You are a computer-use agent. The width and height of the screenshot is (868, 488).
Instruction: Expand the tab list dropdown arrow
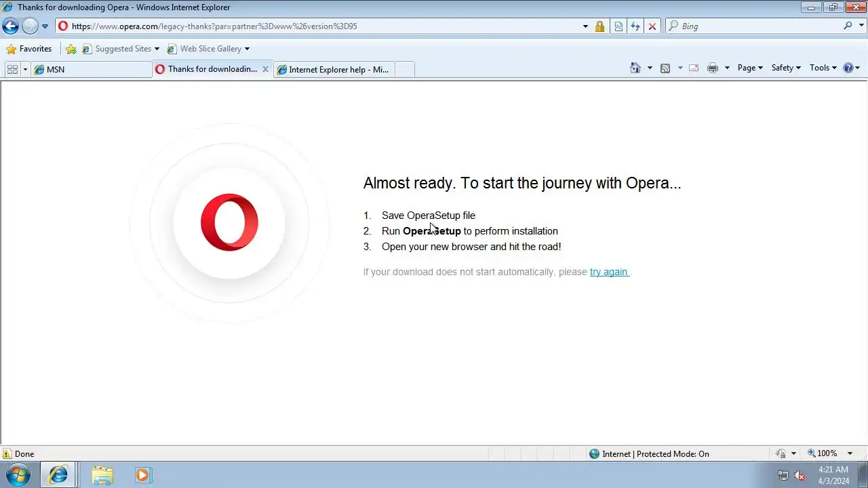click(x=26, y=69)
